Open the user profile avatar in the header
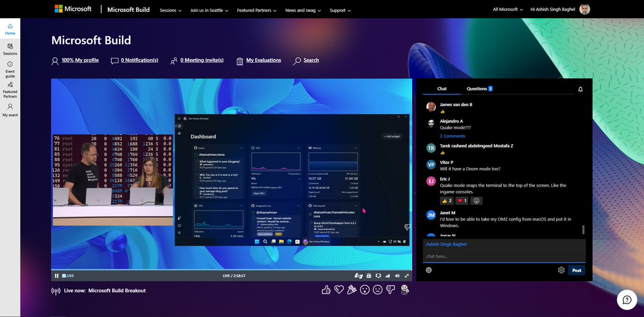The image size is (644, 317). [585, 9]
